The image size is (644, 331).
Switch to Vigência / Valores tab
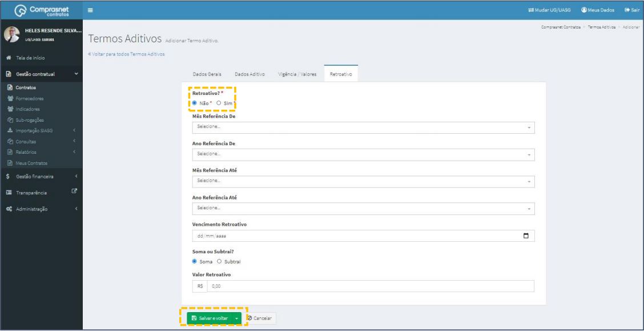297,74
